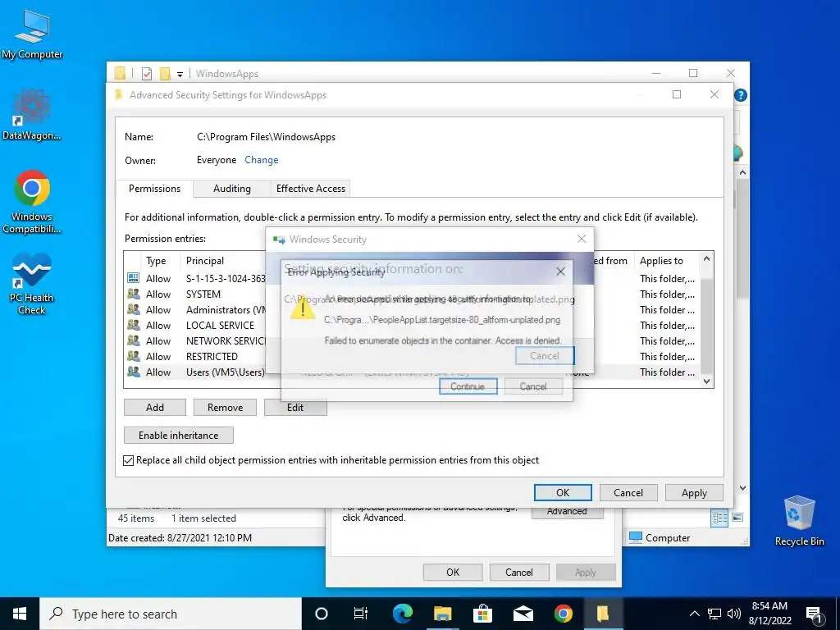Click Enable inheritance button
The height and width of the screenshot is (630, 840).
[x=178, y=436]
